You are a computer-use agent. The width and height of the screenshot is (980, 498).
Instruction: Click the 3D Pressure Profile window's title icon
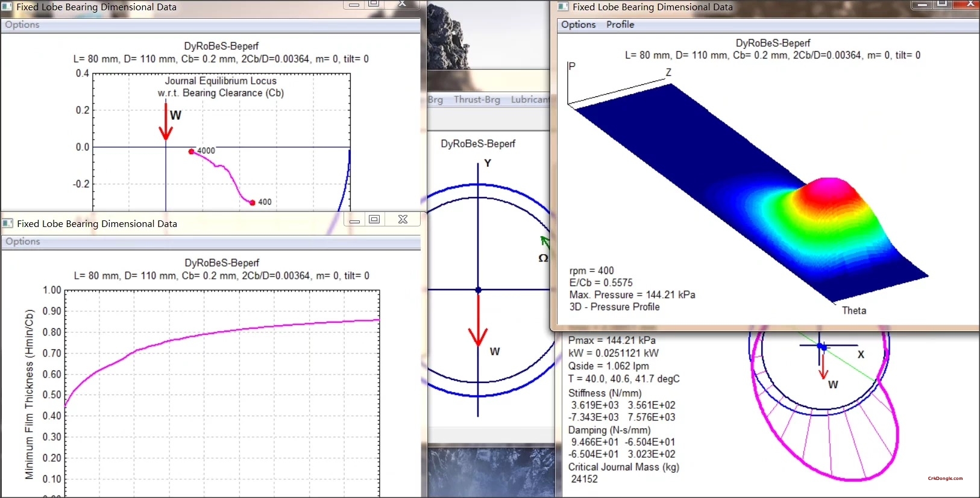coord(563,7)
